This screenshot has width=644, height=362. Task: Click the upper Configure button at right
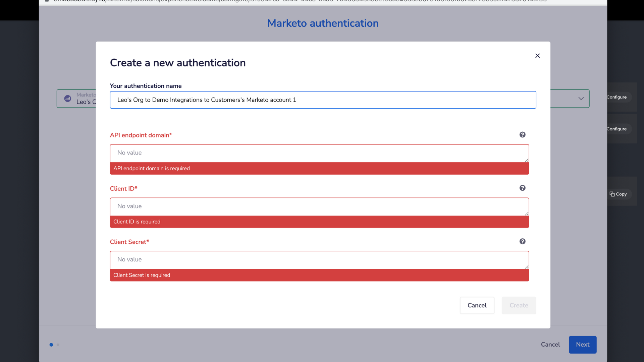point(618,97)
